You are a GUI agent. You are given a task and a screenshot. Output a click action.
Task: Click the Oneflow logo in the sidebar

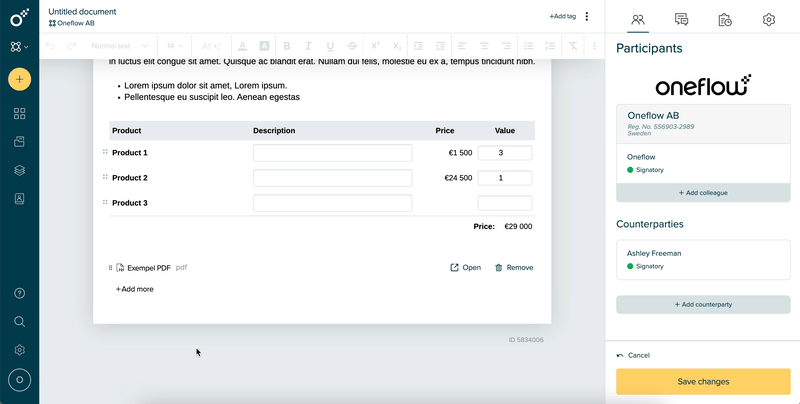(19, 18)
